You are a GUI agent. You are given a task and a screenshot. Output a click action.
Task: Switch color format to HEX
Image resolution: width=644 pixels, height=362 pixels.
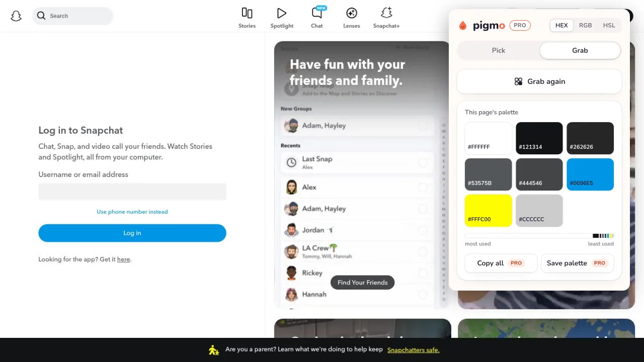pos(561,25)
